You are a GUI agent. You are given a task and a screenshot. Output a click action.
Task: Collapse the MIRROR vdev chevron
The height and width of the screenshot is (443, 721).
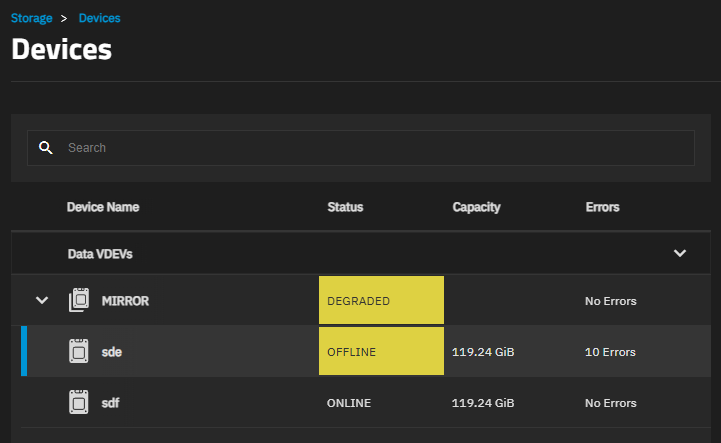pyautogui.click(x=42, y=300)
